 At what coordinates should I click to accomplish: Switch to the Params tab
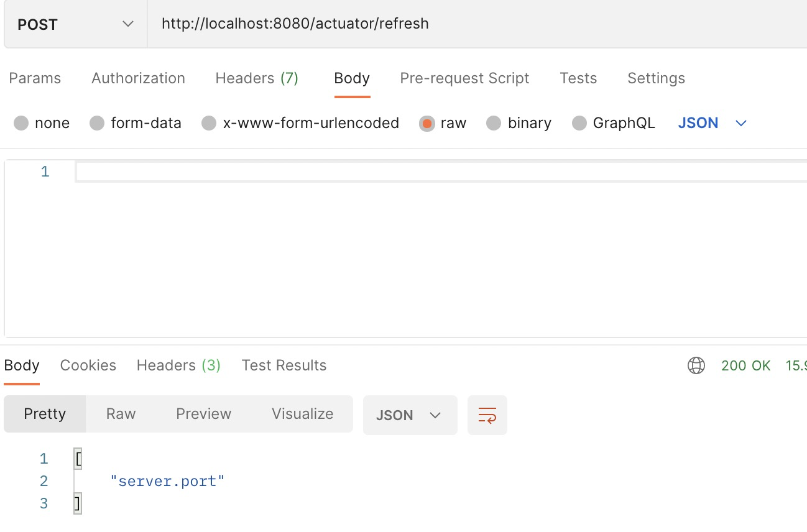35,78
